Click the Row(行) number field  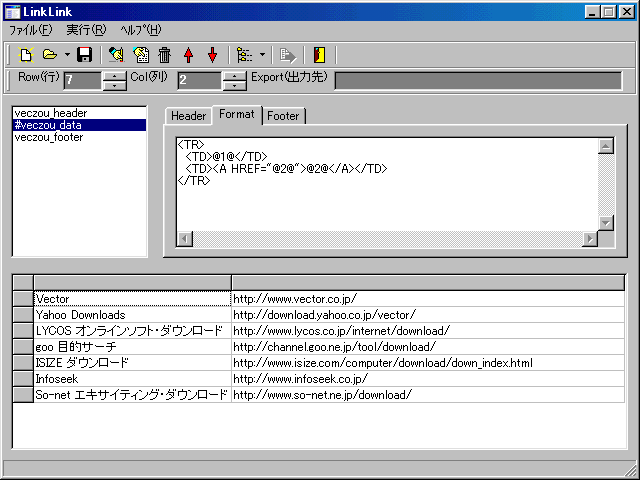coord(82,80)
